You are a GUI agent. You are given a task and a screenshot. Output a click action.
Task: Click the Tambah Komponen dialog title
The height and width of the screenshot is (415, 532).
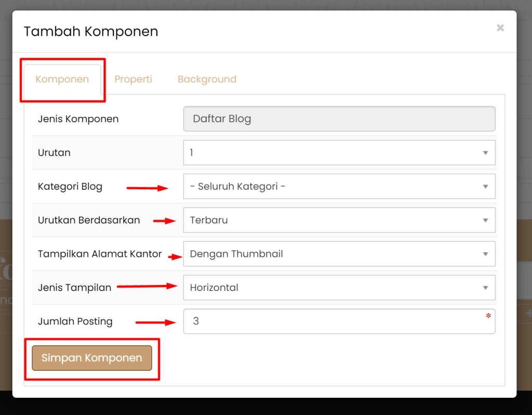(91, 32)
